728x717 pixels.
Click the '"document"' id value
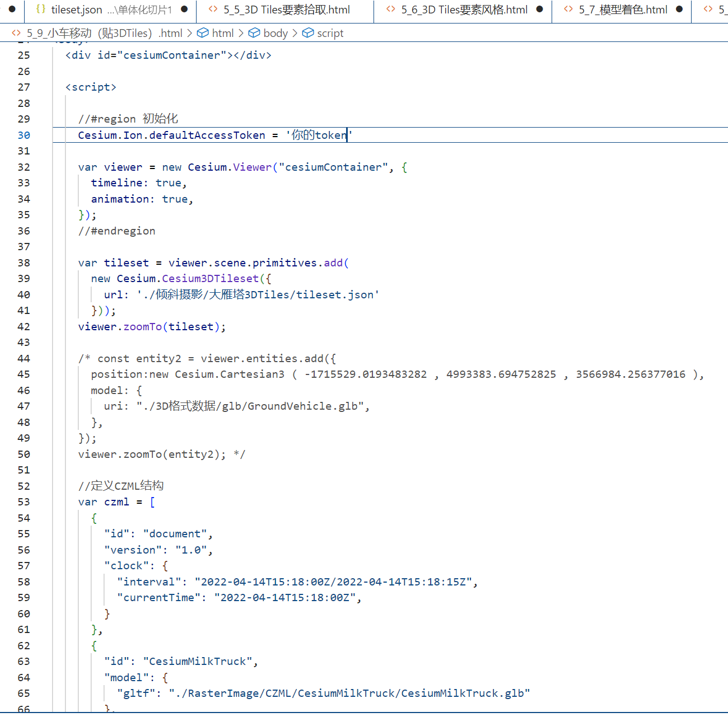click(175, 534)
